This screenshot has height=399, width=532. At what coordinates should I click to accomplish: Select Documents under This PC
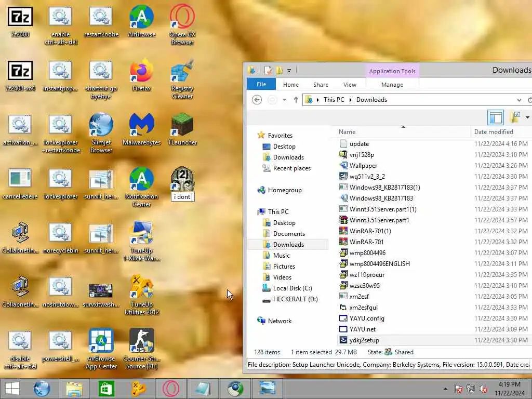click(x=289, y=233)
